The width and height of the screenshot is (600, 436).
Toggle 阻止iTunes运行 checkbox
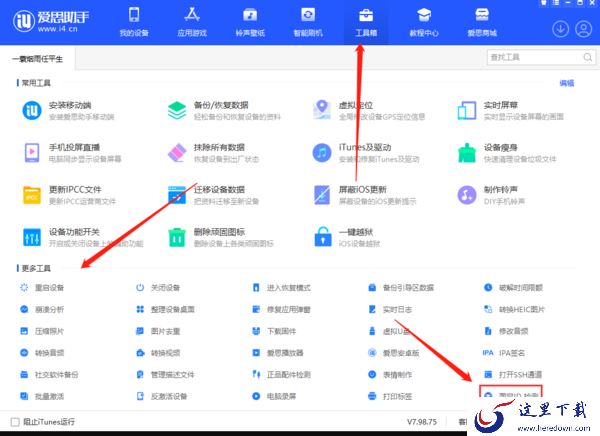click(15, 422)
